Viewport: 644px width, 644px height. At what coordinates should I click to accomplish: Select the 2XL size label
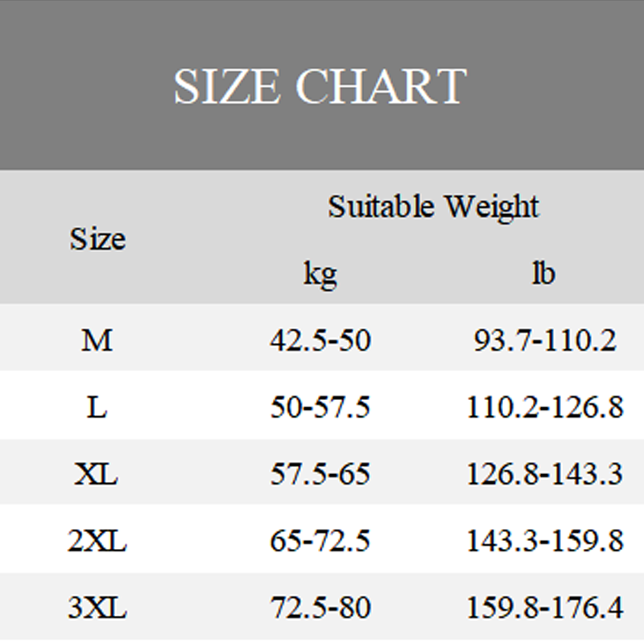tap(97, 541)
